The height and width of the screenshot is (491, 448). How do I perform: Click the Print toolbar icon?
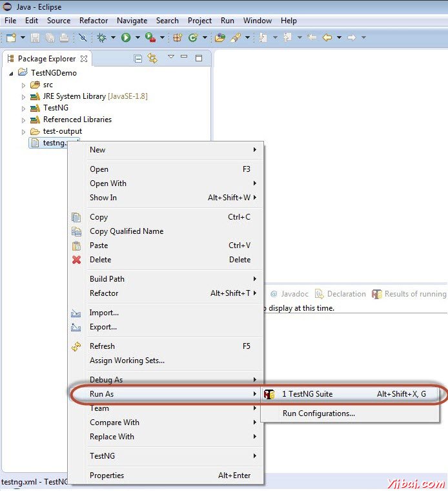click(64, 37)
